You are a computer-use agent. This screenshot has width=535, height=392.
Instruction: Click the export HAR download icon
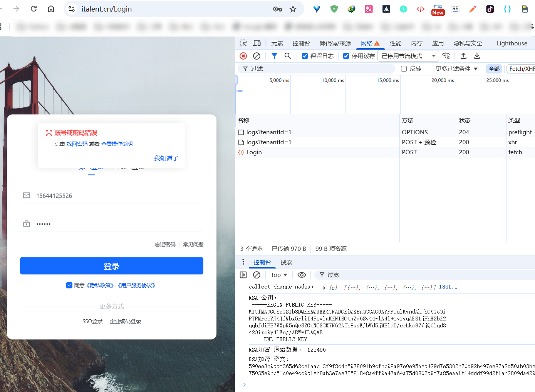(477, 56)
